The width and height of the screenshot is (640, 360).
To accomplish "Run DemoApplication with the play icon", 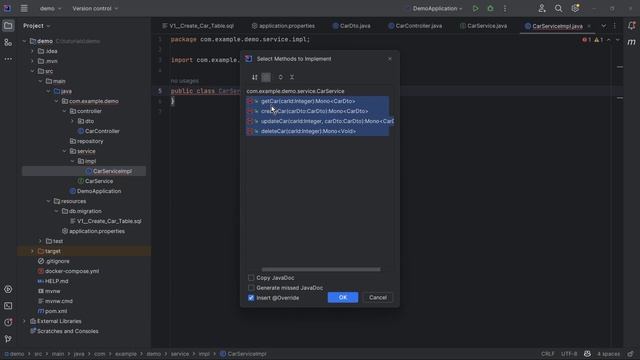I will [x=476, y=9].
